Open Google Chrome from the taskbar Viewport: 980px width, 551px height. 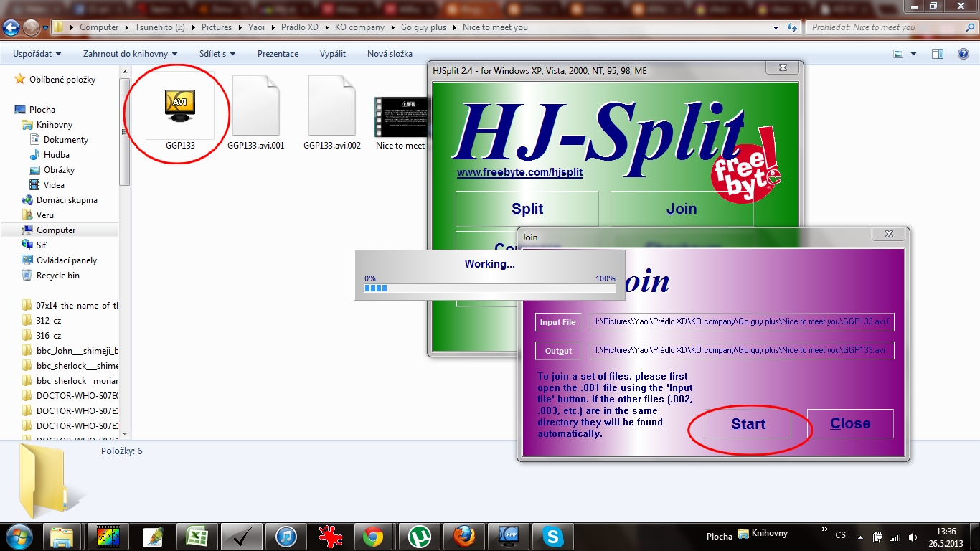[374, 536]
